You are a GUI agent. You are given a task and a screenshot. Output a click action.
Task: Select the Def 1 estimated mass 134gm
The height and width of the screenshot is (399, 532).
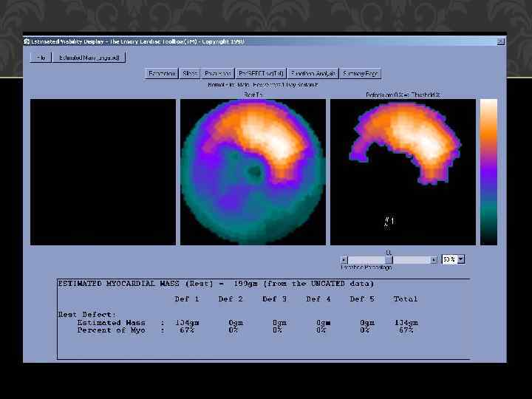[x=187, y=323]
